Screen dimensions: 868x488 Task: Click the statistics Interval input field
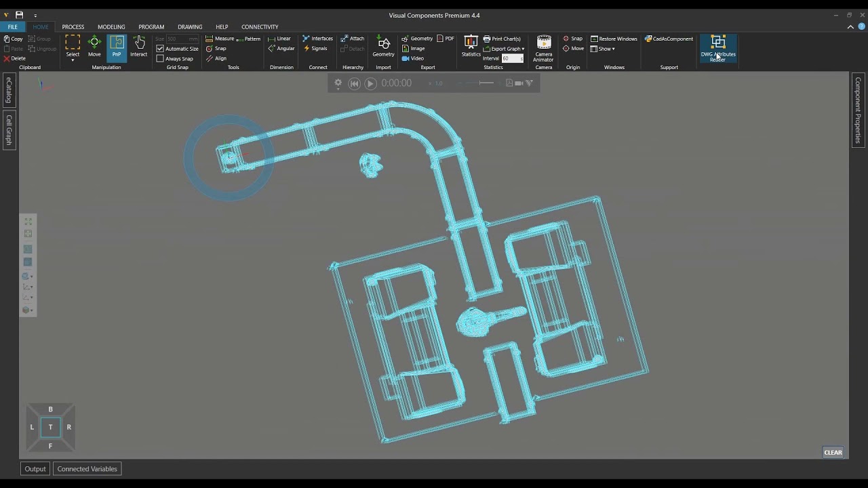click(513, 58)
